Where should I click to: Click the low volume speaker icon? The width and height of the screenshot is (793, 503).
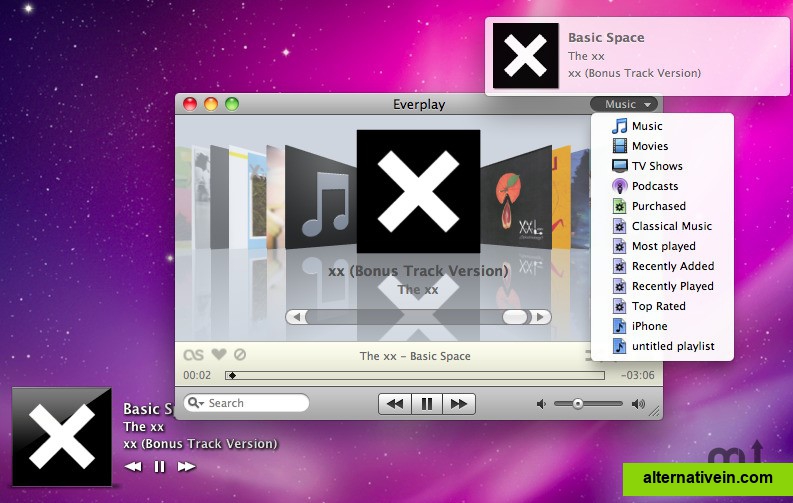pos(541,403)
